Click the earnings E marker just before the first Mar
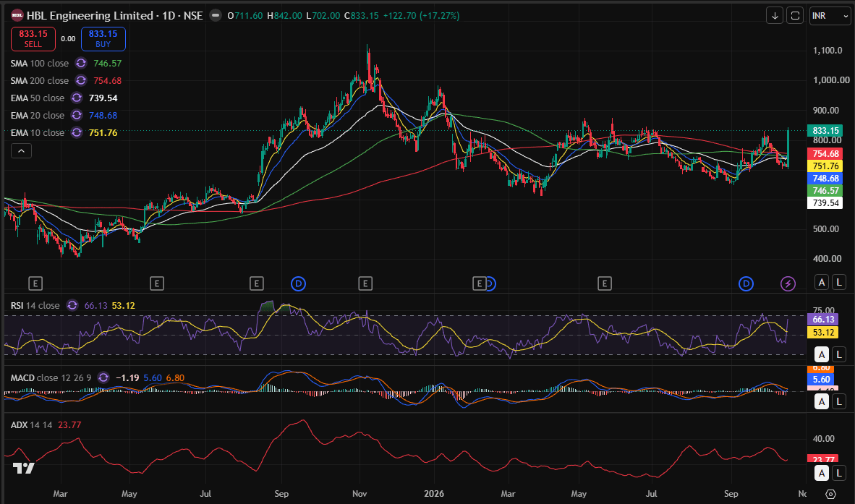Screen dimensions: 855x504 [x=35, y=283]
